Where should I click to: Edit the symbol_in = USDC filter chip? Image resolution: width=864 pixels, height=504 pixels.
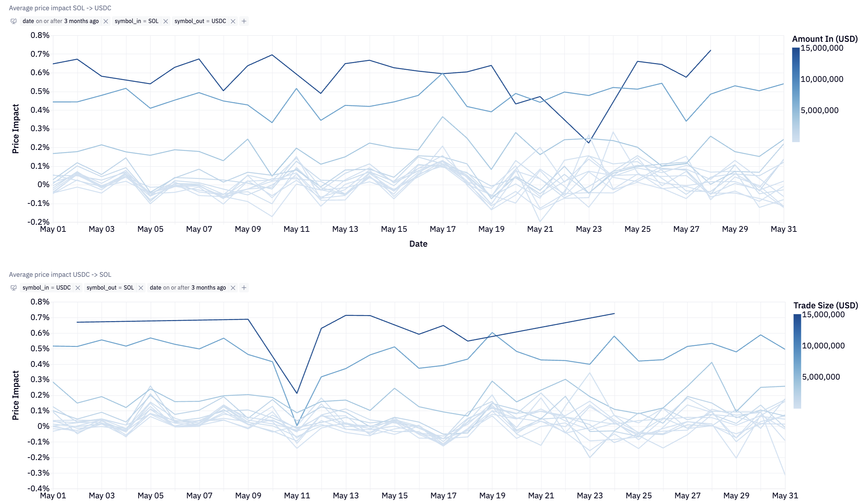[x=46, y=288]
